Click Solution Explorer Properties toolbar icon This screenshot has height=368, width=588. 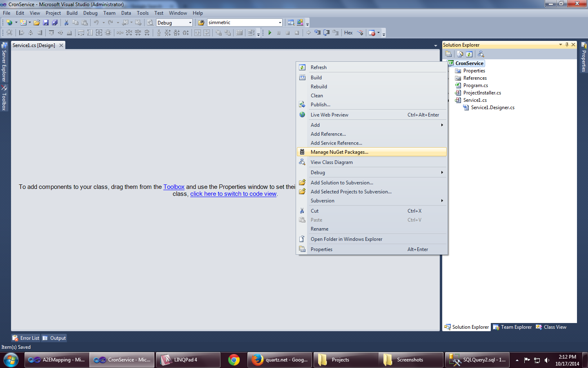pyautogui.click(x=448, y=54)
